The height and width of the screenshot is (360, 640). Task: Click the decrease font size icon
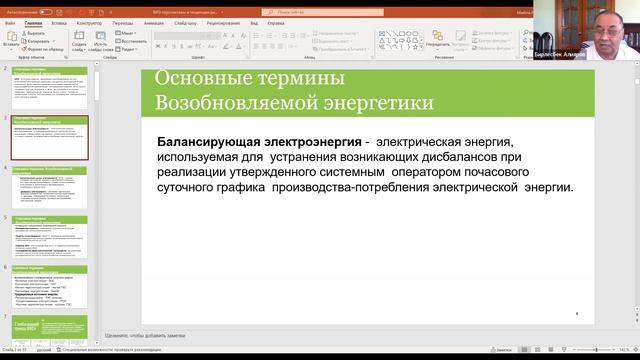click(x=233, y=36)
